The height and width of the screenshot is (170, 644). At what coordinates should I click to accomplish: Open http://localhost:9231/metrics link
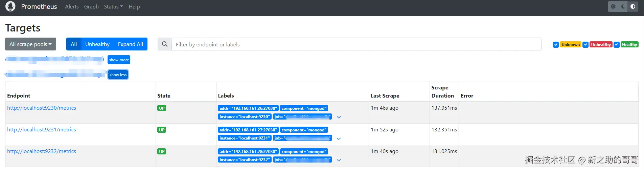coord(42,129)
